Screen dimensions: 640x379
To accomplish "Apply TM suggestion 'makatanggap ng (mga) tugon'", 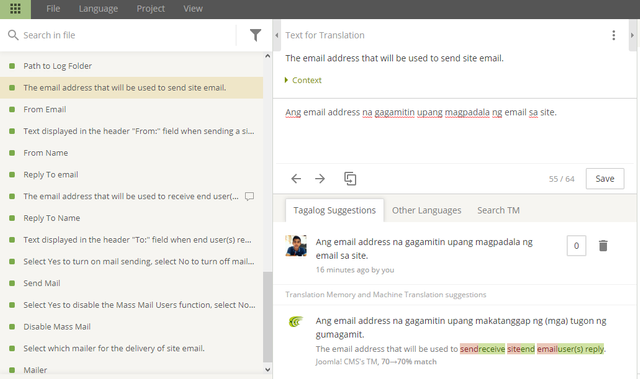I will (x=461, y=327).
